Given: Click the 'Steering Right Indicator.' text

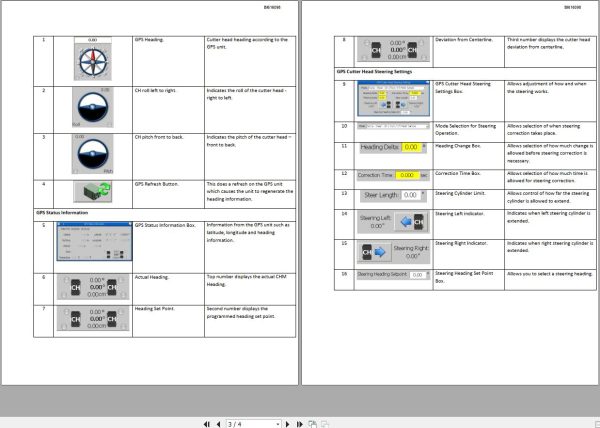Looking at the screenshot, I should (x=461, y=243).
